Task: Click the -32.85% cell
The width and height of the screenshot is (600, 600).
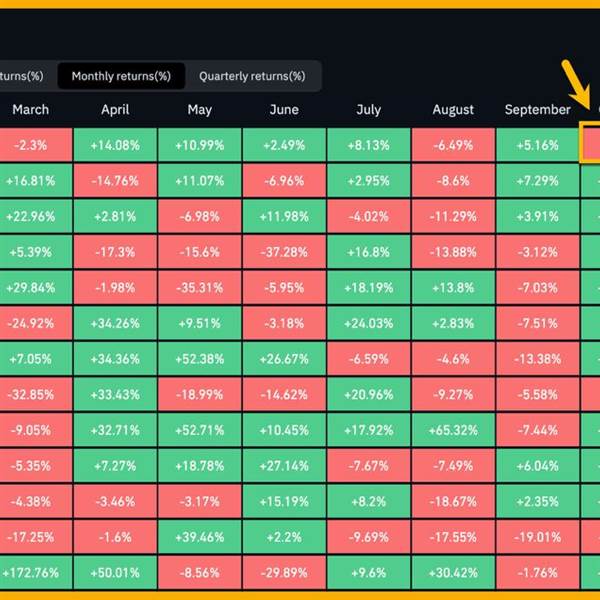Action: (36, 394)
